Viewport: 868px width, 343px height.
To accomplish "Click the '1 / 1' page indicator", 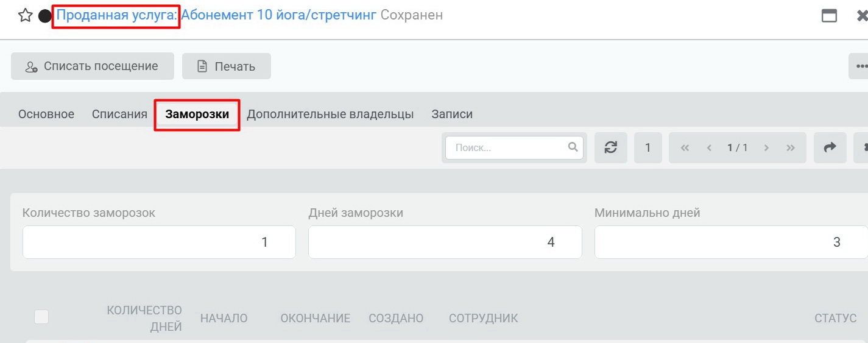I will (737, 147).
